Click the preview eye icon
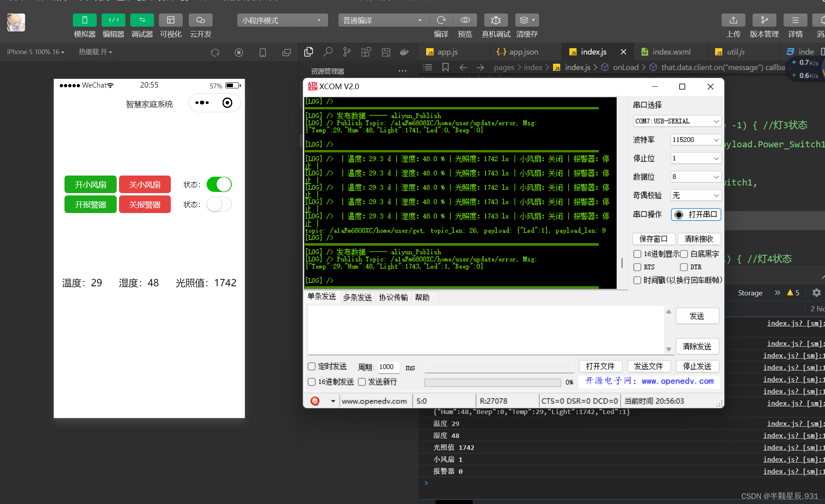The image size is (825, 504). [465, 20]
